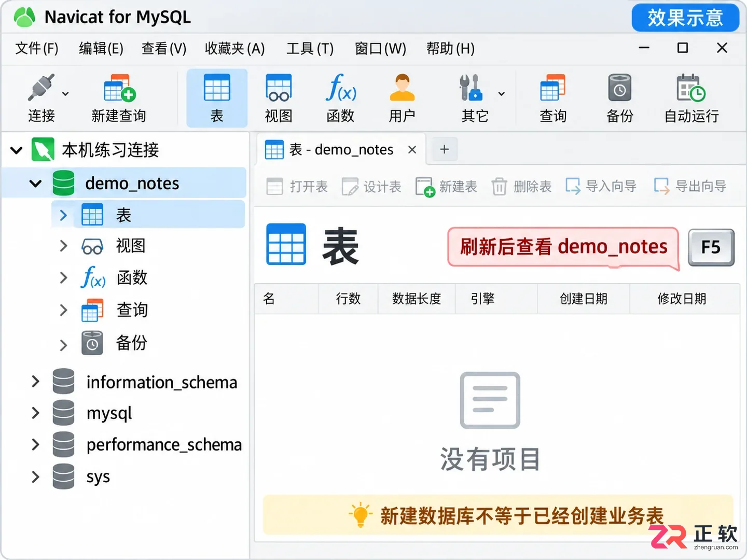Sort by the 行数 column header
Viewport: 747px width, 560px height.
(x=348, y=299)
